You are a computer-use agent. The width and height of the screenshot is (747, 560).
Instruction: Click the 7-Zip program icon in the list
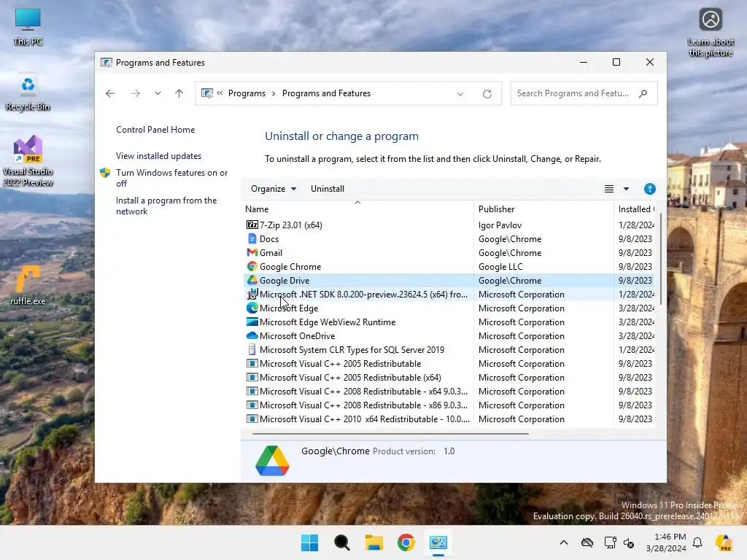pyautogui.click(x=252, y=225)
